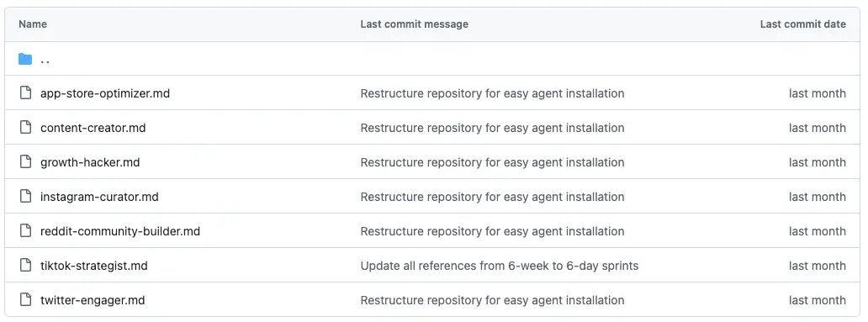Click file icon beside twitter-engager.md
This screenshot has width=868, height=322.
click(x=25, y=300)
